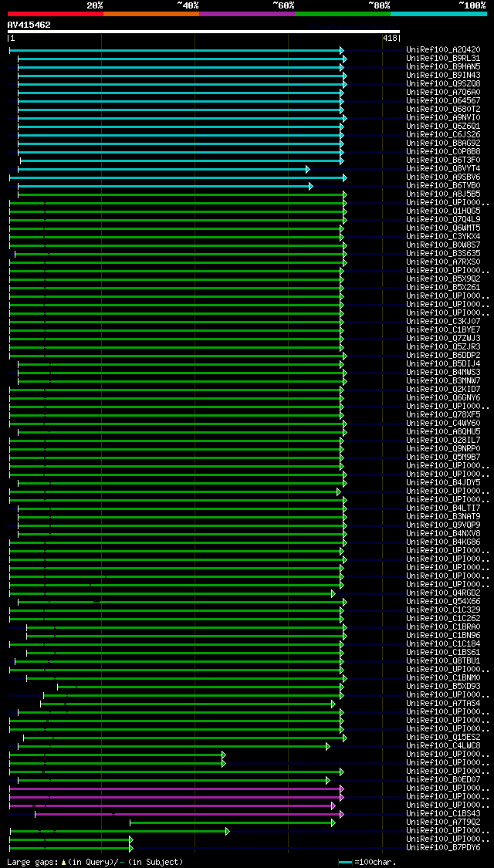Viewport: 494px width, 868px height.
Task: Select the UniRef100_B6DDP2 label
Action: tap(443, 355)
